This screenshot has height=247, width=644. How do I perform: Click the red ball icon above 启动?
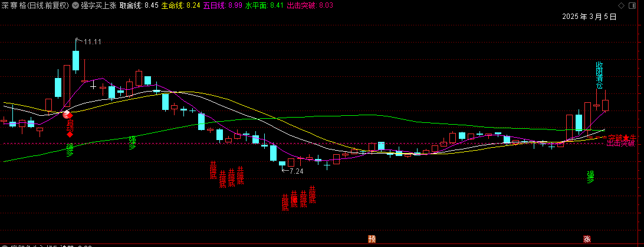[65, 115]
